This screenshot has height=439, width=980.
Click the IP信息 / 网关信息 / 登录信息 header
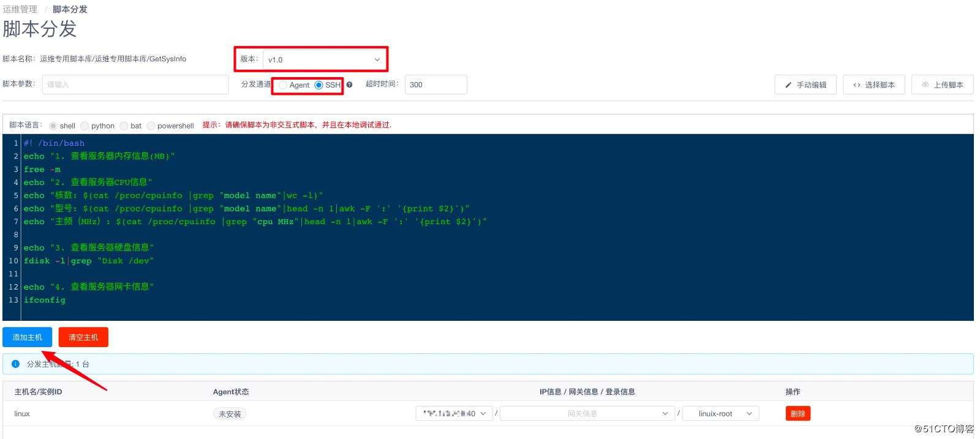pos(587,392)
